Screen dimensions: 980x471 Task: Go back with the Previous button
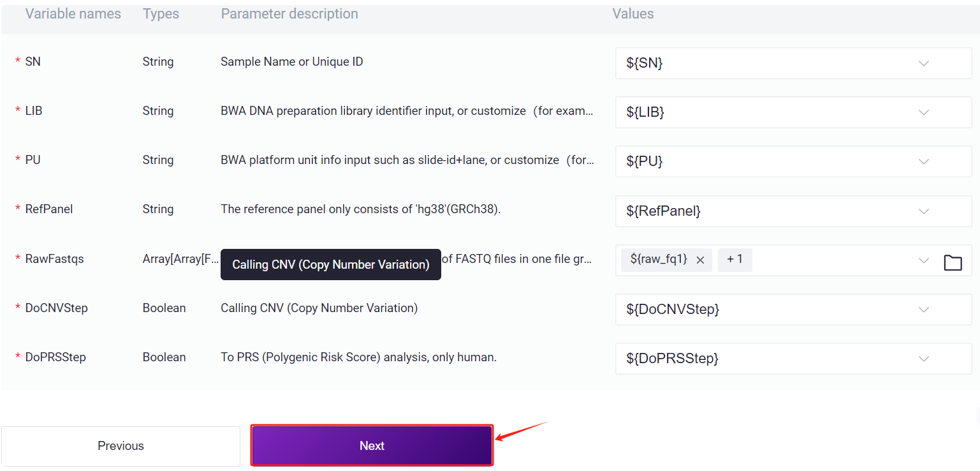pos(121,445)
